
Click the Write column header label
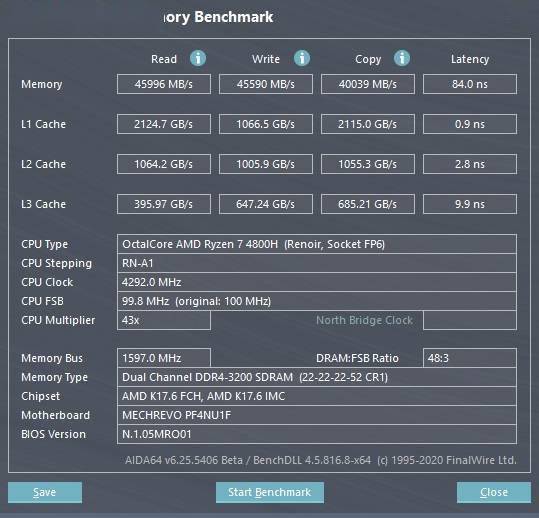pyautogui.click(x=266, y=59)
